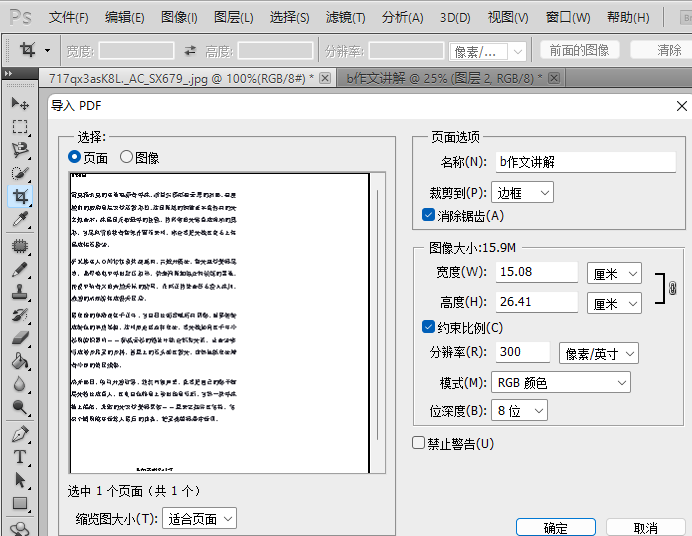Click the 高度(H) field showing 26.41
The height and width of the screenshot is (536, 692).
[537, 302]
